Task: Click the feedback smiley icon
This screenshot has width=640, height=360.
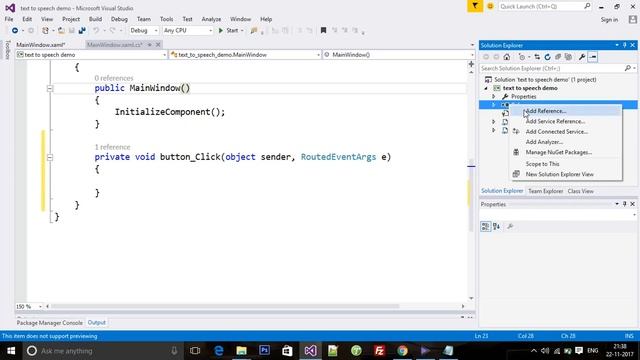Action: pos(490,7)
